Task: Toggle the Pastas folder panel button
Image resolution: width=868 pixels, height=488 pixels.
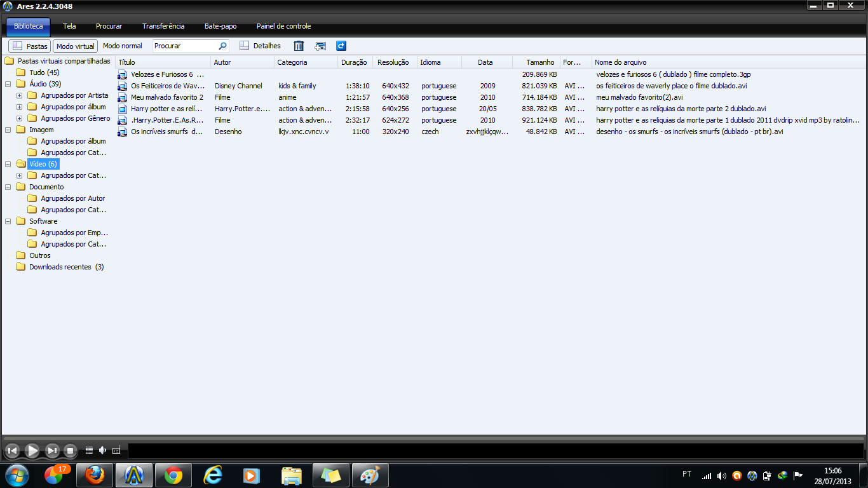Action: tap(29, 46)
